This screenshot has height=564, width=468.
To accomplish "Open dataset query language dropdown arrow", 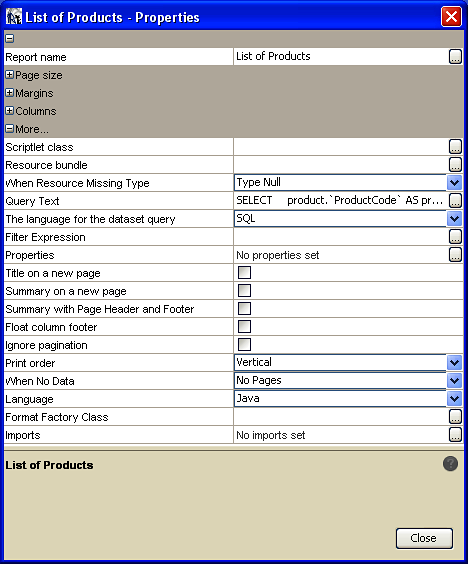I will [x=454, y=219].
